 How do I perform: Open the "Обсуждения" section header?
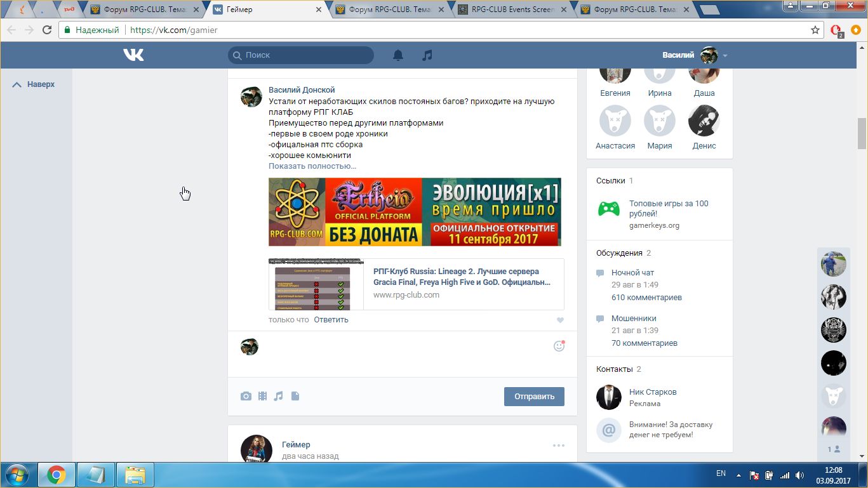coord(619,253)
